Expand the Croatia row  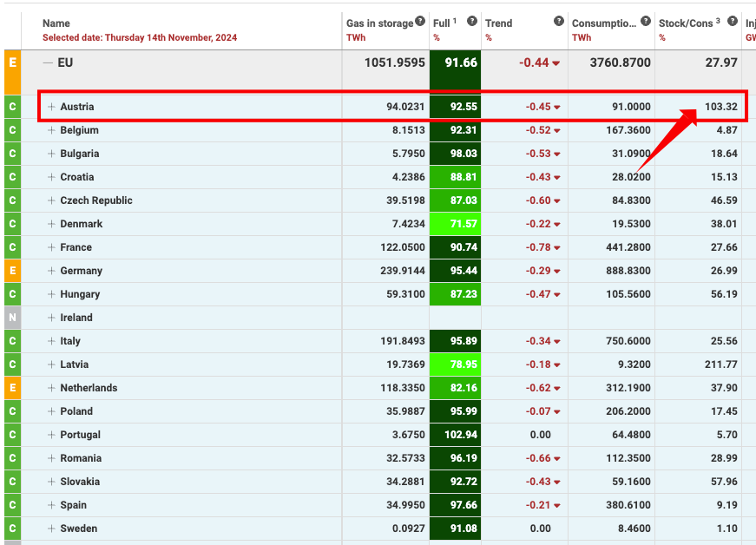pos(51,177)
